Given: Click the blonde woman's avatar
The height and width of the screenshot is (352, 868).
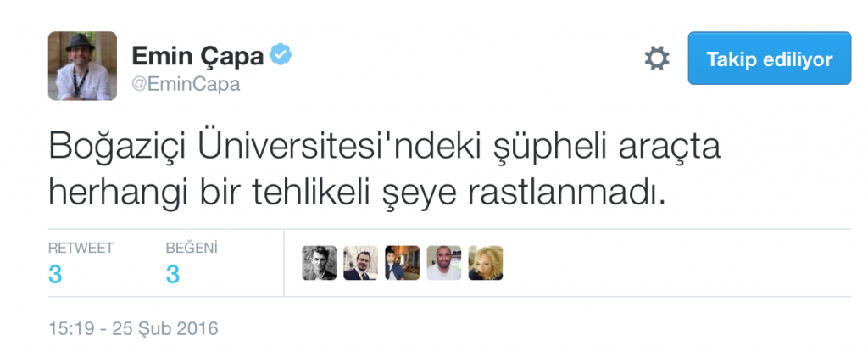Looking at the screenshot, I should tap(486, 263).
